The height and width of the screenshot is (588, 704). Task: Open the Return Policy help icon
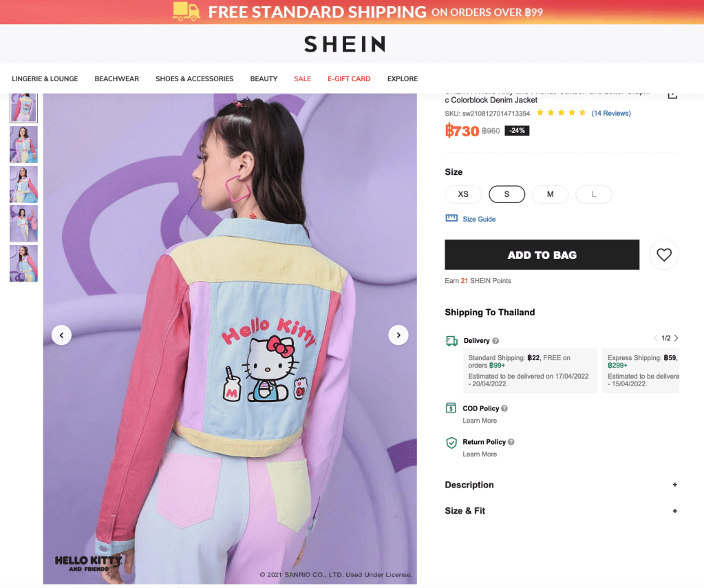(511, 442)
